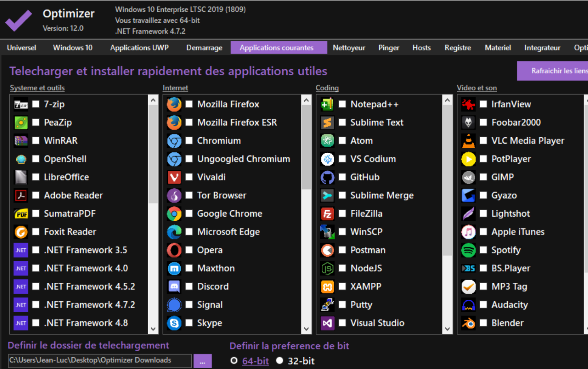Select the 32-bit radio option
The height and width of the screenshot is (369, 588).
pos(280,360)
